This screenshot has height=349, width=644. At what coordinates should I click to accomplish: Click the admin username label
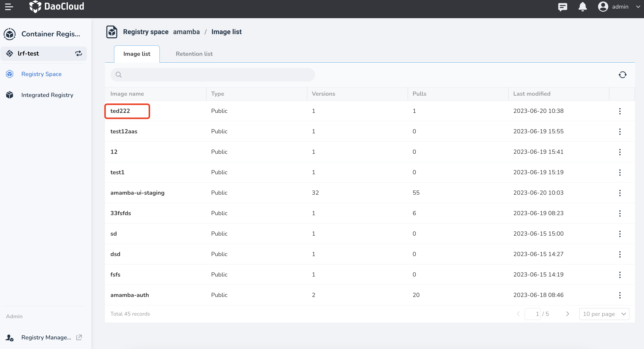click(620, 7)
